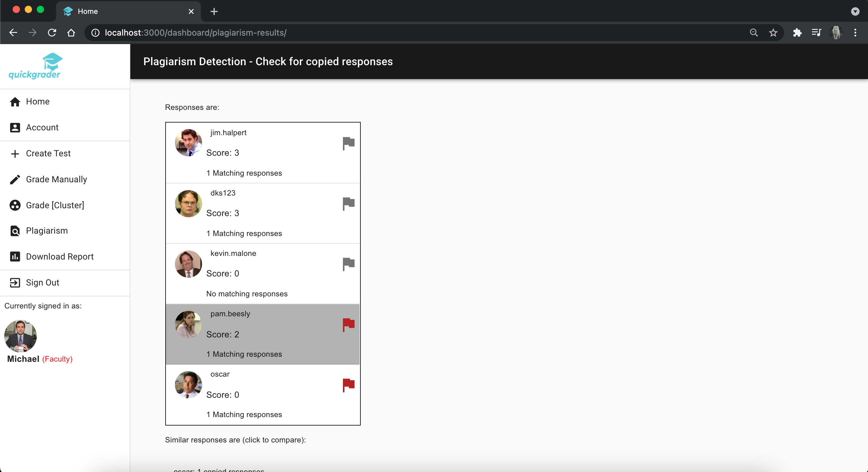Click the Plagiarism search icon
Viewport: 868px width, 472px height.
pyautogui.click(x=15, y=231)
